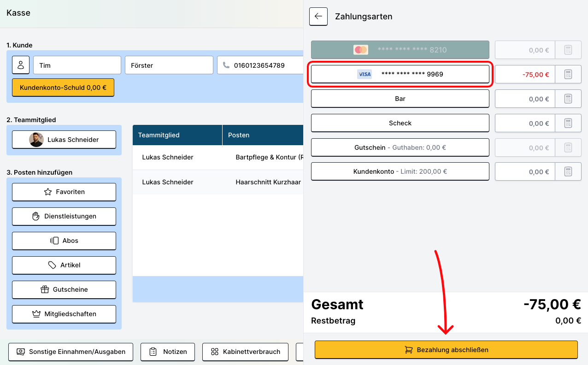Open the customer profile icon button
The height and width of the screenshot is (365, 588).
(x=21, y=65)
